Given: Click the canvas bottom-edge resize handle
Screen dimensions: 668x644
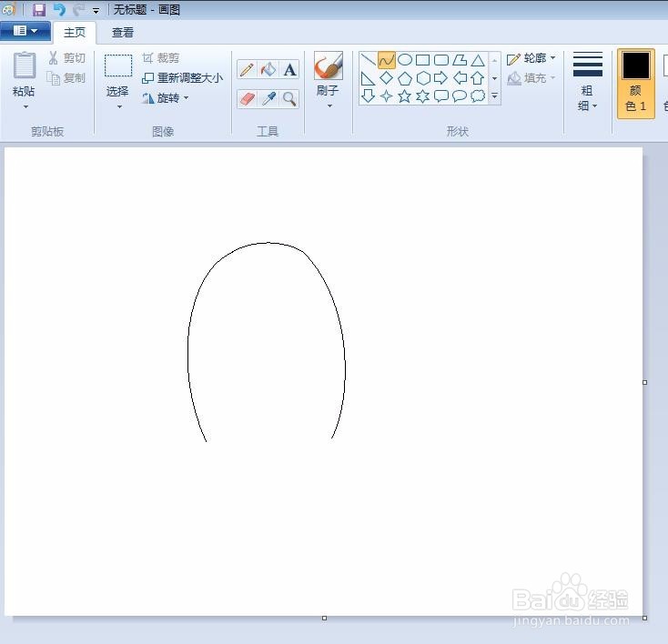Looking at the screenshot, I should point(324,618).
